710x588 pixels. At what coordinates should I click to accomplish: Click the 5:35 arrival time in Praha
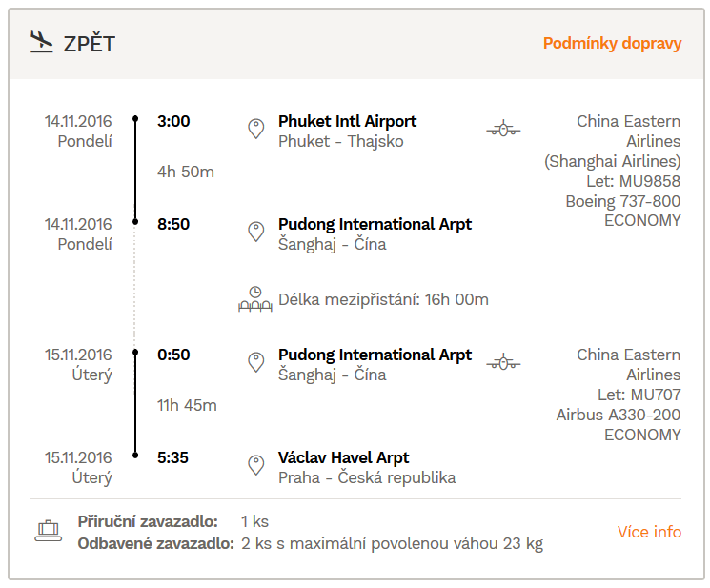click(x=172, y=457)
